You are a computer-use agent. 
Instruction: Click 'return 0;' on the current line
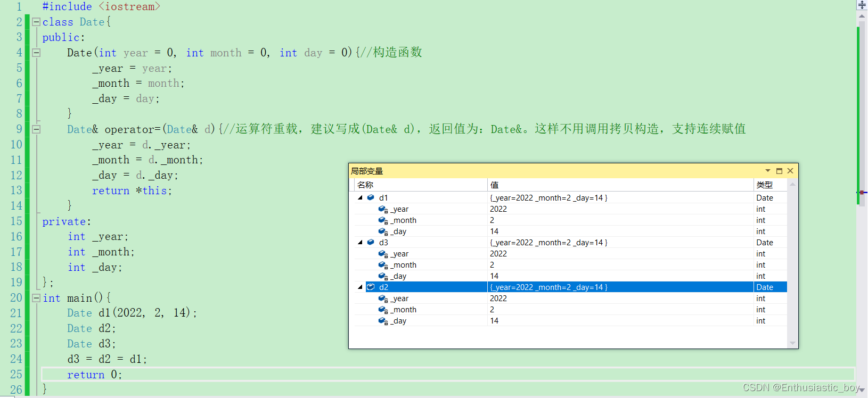point(95,375)
